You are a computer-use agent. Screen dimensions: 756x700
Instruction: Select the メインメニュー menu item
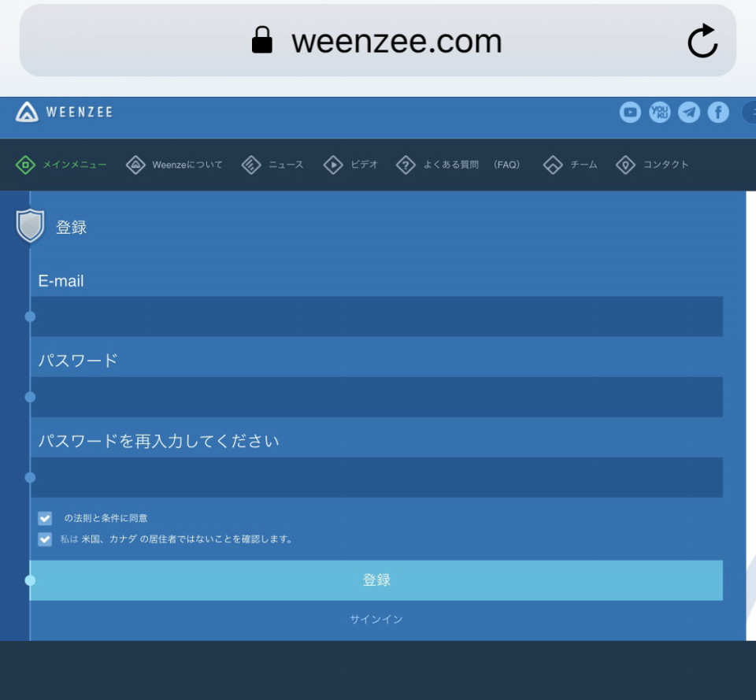click(61, 165)
